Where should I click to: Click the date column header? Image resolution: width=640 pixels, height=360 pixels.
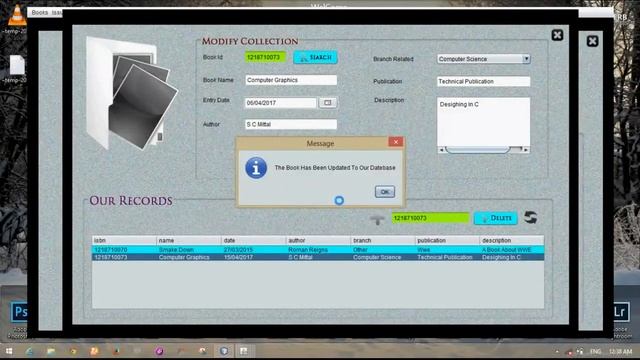click(253, 240)
